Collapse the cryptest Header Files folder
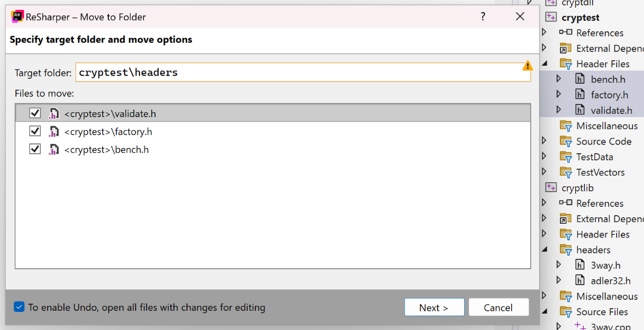 point(545,63)
